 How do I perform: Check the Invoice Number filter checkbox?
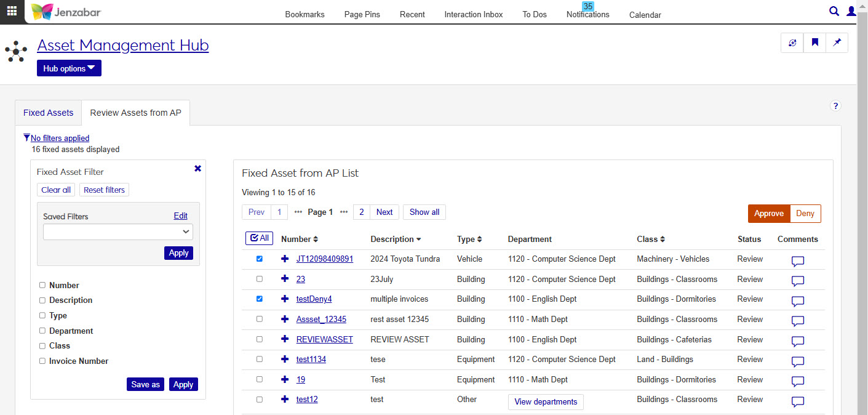point(42,361)
